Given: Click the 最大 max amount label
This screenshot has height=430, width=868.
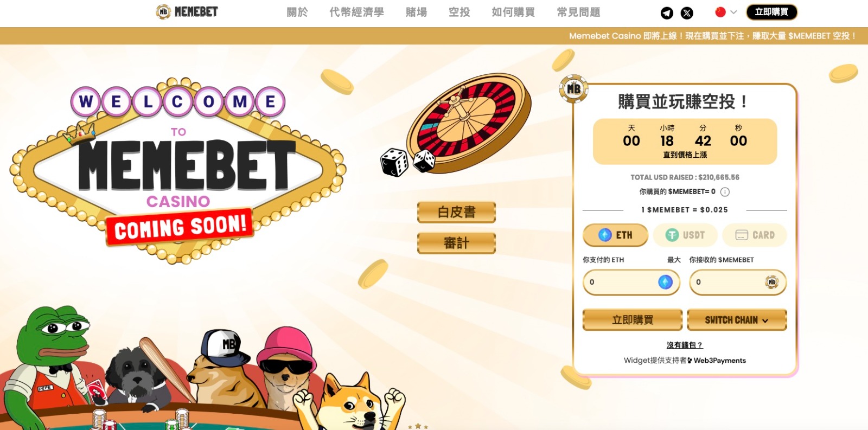Looking at the screenshot, I should point(674,260).
